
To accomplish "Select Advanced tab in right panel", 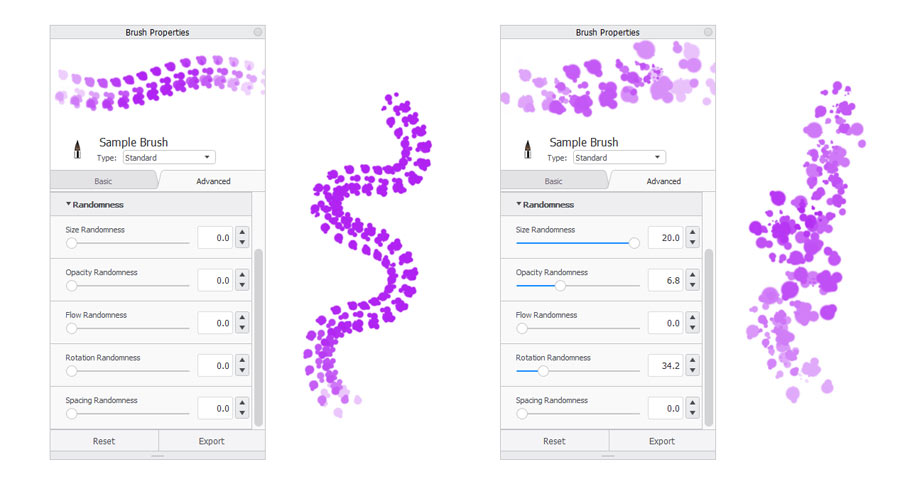I will coord(663,181).
